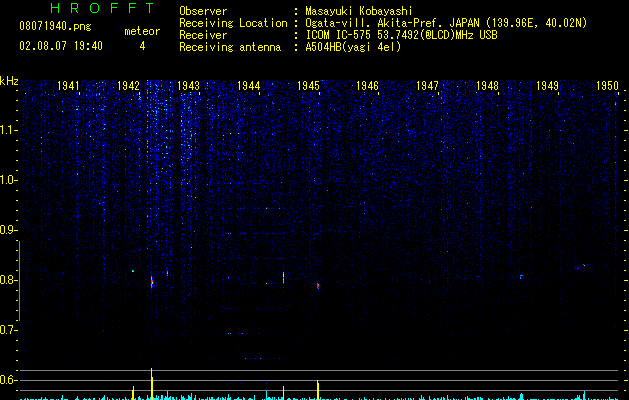Click the kHz axis unit label

coord(9,81)
